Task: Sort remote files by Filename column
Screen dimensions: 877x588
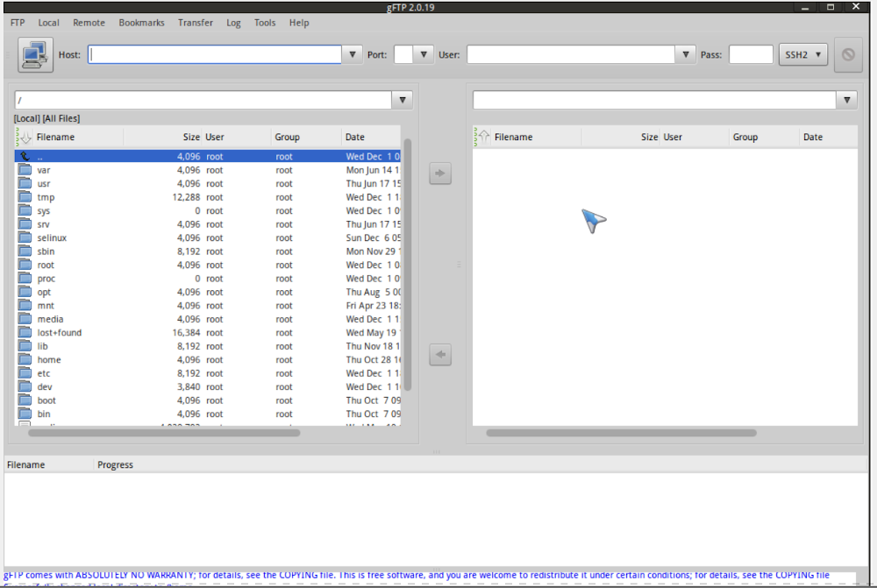Action: pos(536,137)
